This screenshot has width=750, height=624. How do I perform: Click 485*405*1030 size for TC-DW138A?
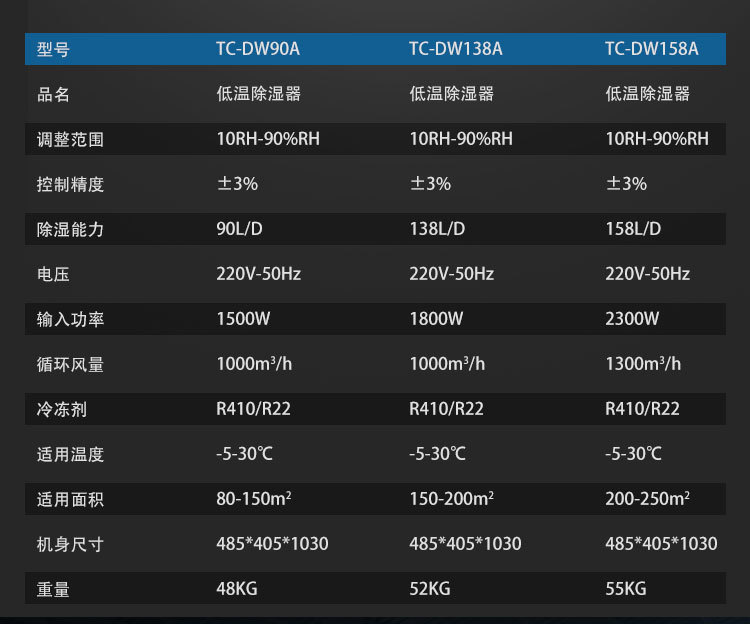pyautogui.click(x=465, y=543)
